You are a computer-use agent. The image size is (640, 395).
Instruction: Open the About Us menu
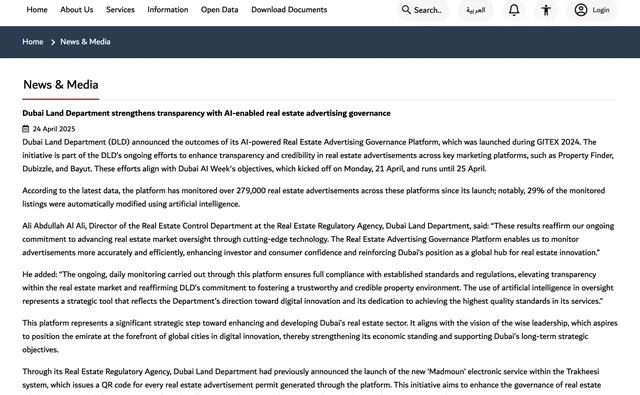click(x=77, y=9)
